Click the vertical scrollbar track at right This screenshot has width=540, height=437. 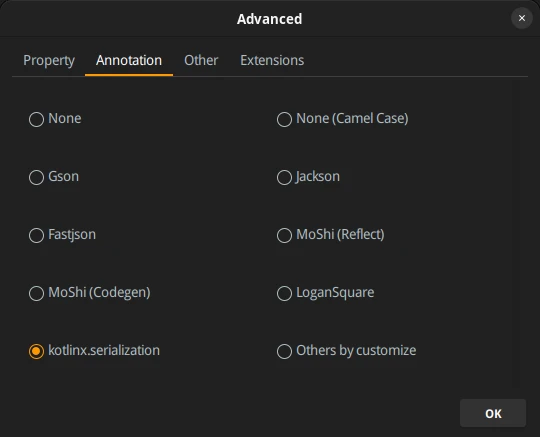click(x=516, y=232)
